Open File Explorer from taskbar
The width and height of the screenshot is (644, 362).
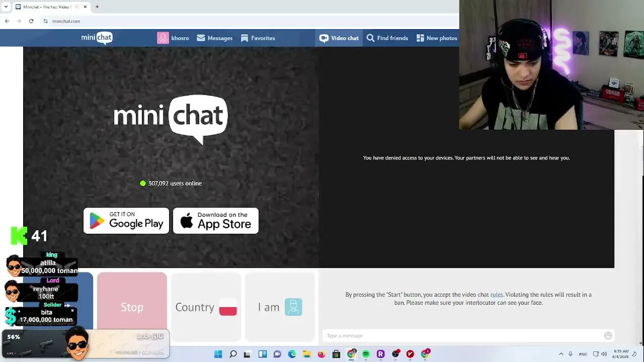(306, 354)
